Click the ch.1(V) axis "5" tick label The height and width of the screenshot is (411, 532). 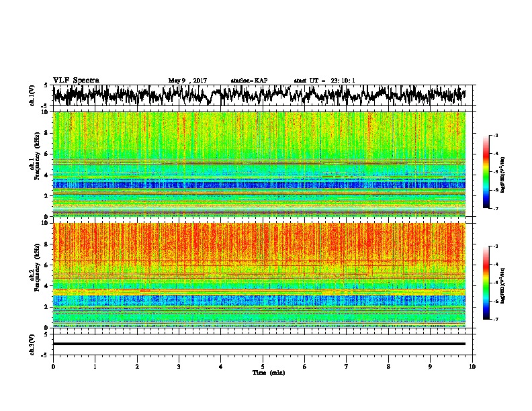(46, 86)
